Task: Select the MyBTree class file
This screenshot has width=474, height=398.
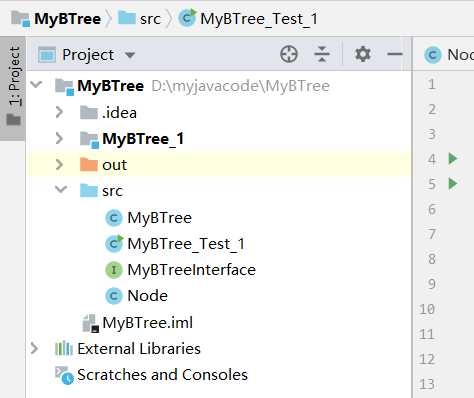Action: [159, 218]
